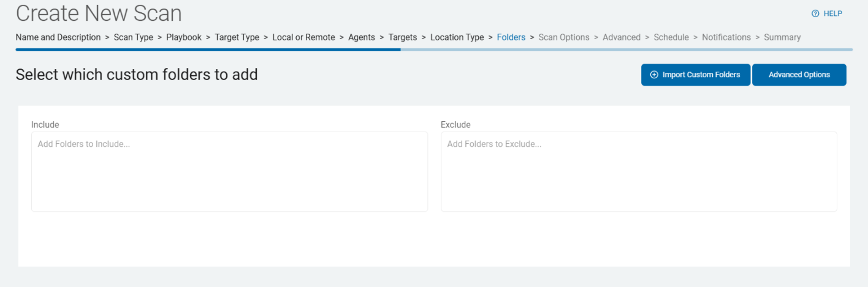Switch to the Agents step
The image size is (868, 287).
(362, 37)
